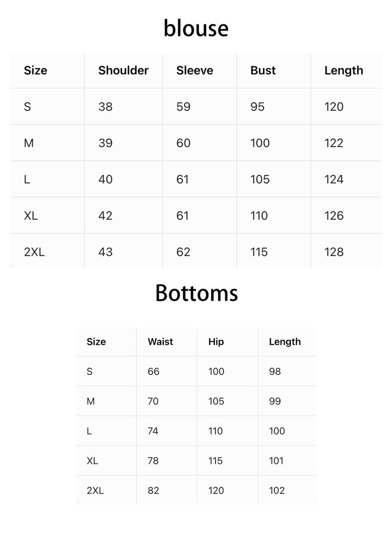392x535 pixels.
Task: Select the Sleeve column header
Action: tap(195, 71)
